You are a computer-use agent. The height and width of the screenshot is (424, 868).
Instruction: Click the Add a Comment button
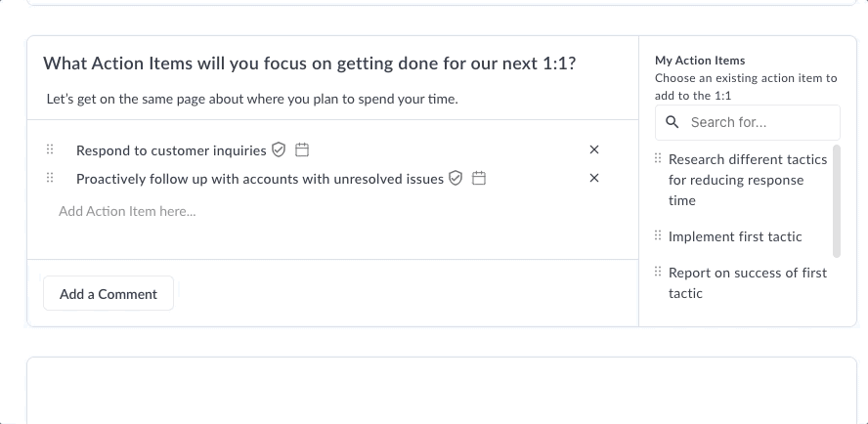[108, 293]
